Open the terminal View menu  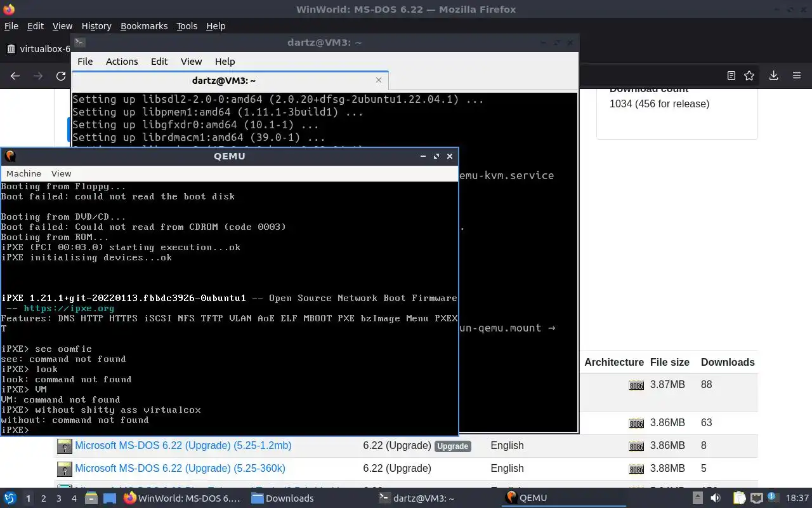click(191, 62)
